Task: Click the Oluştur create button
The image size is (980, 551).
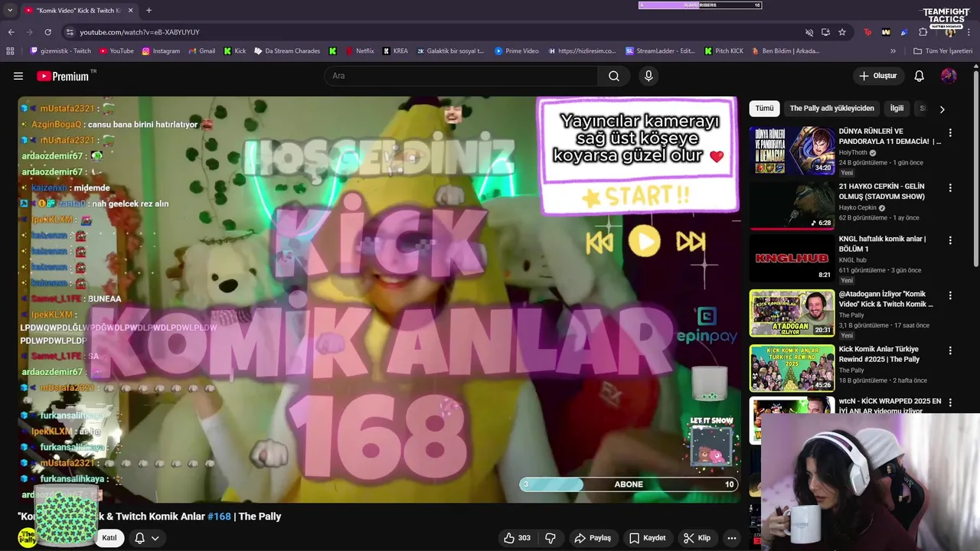Action: [877, 76]
